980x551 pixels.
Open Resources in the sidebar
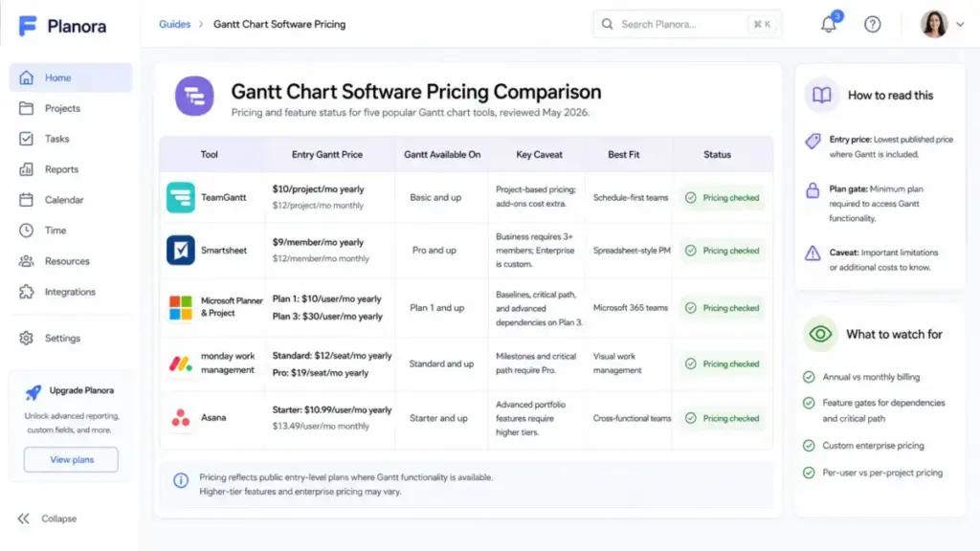pyautogui.click(x=71, y=261)
